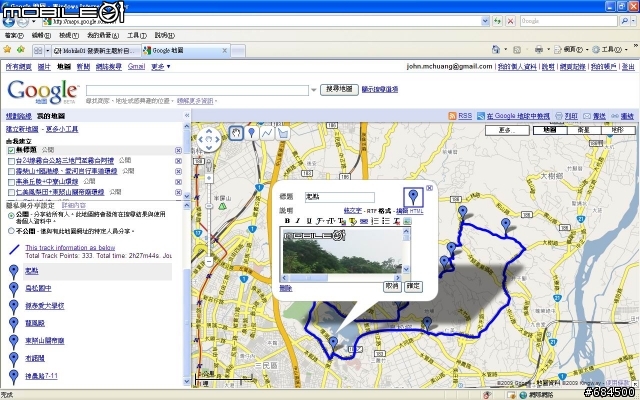Open the 編輯(E) Edit menu
Viewport: 640px width, 400px height.
point(41,36)
